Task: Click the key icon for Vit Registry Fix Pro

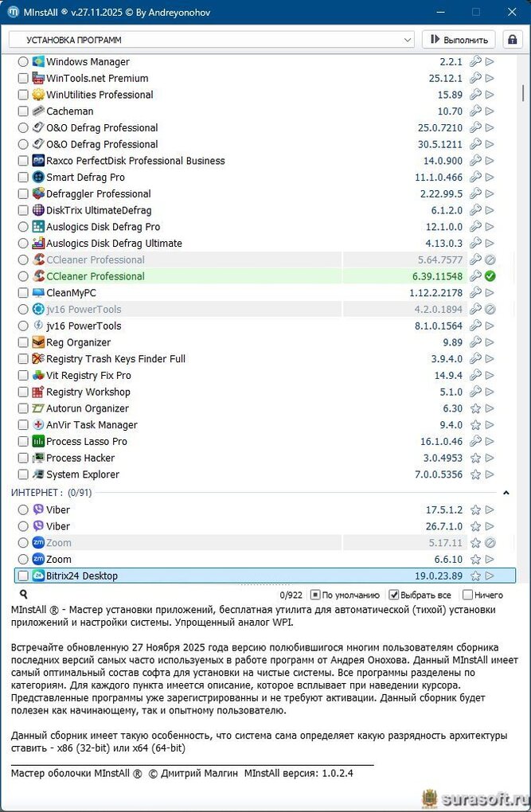Action: [475, 376]
